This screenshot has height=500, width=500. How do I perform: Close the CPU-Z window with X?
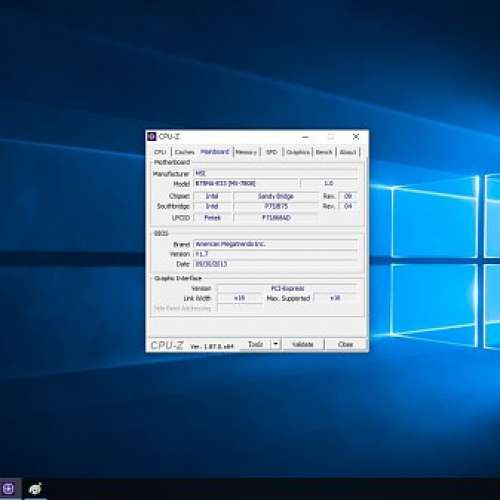tap(356, 137)
